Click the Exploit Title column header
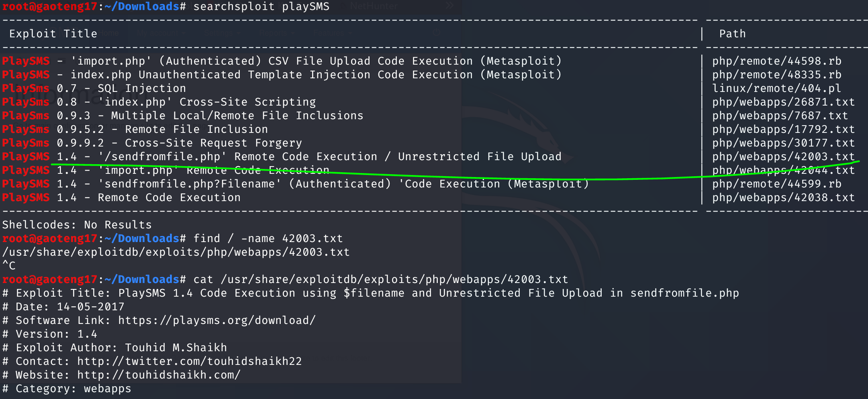Viewport: 868px width, 399px height. point(53,34)
